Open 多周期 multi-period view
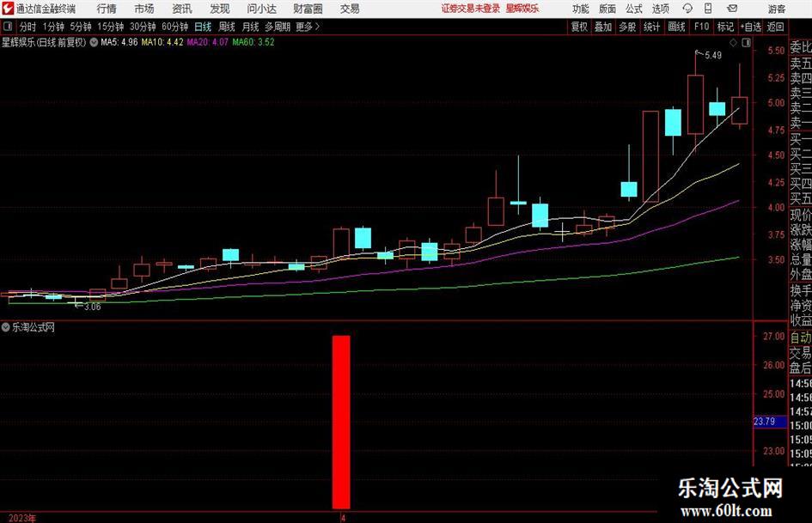This screenshot has height=523, width=812. click(x=278, y=27)
